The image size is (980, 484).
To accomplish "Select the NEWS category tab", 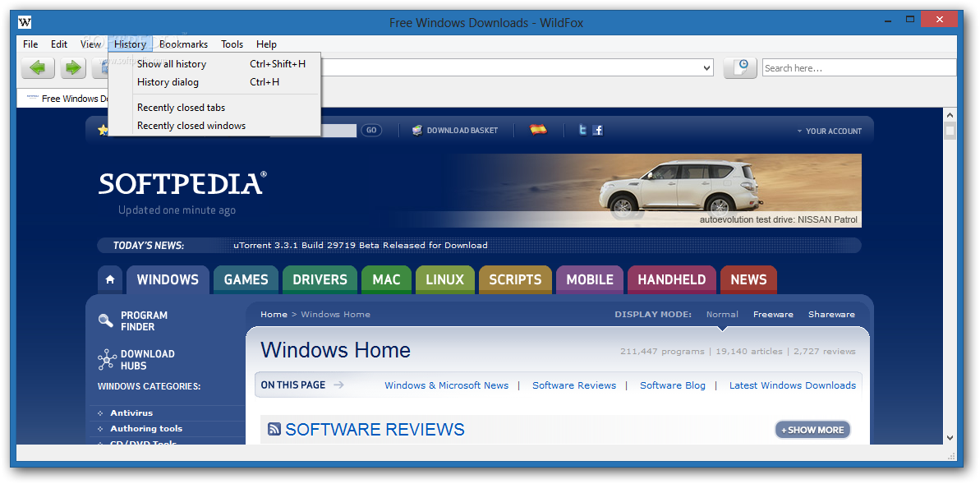I will coord(748,280).
